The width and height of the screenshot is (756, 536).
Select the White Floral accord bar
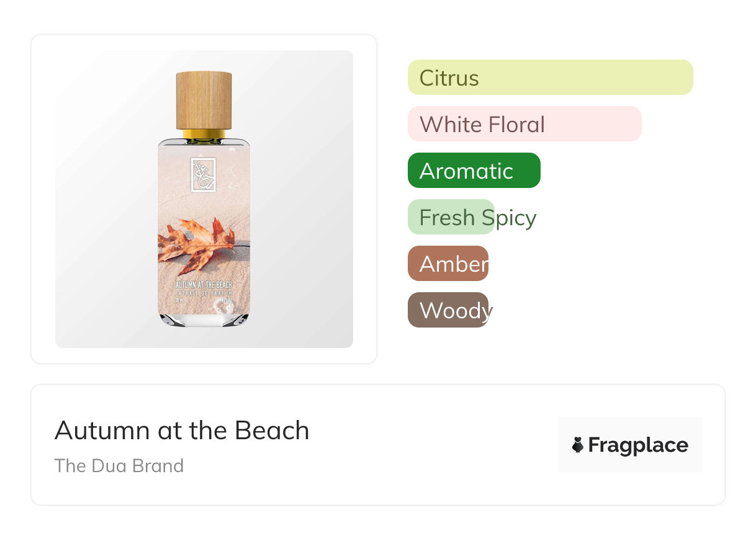(x=524, y=124)
